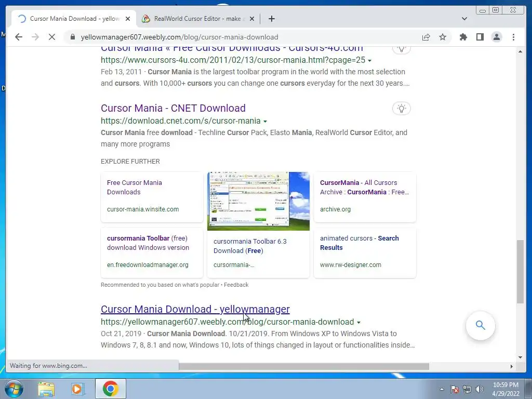The height and width of the screenshot is (399, 532).
Task: Click the scroll down arrow
Action: point(520,357)
